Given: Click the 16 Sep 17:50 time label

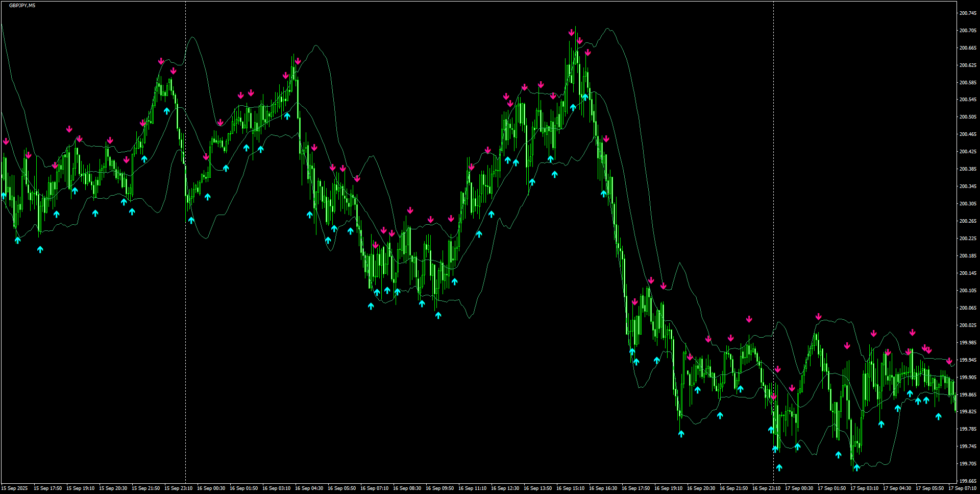Looking at the screenshot, I should pos(635,488).
